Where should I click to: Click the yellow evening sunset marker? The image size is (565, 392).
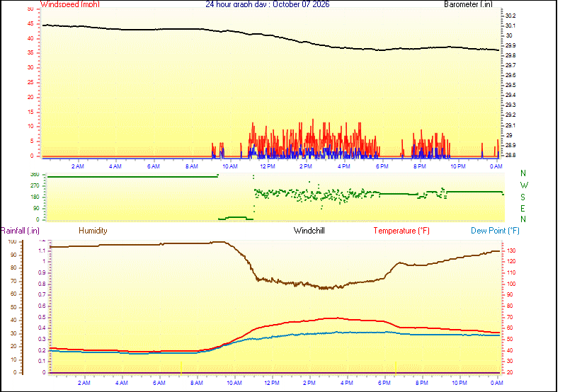coord(396,368)
